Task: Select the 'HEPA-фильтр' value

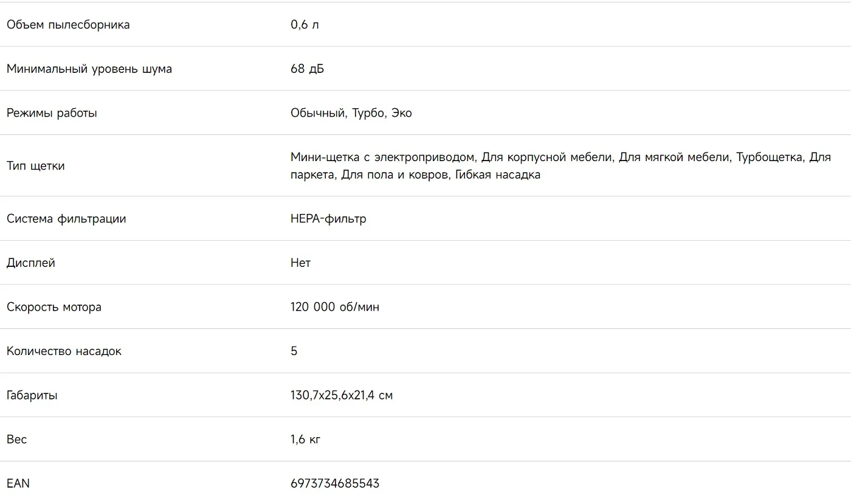Action: tap(328, 219)
